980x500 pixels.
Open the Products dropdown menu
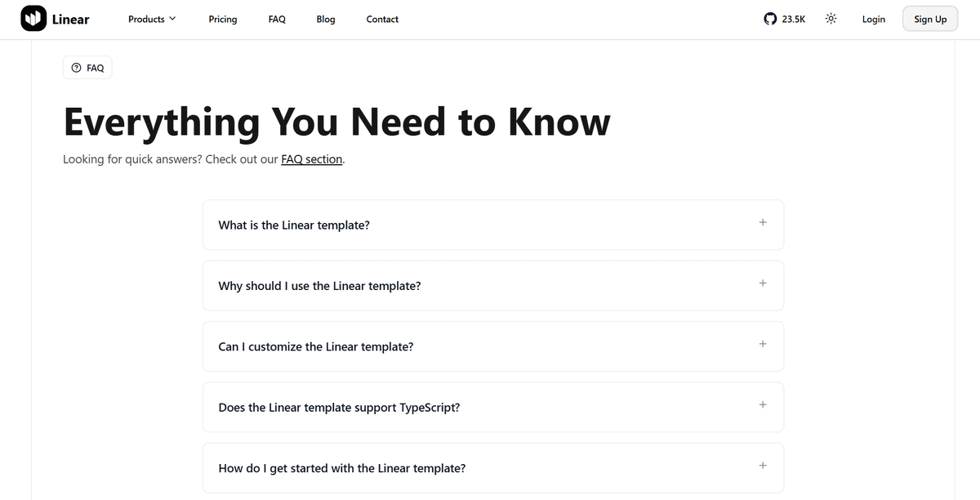tap(152, 19)
